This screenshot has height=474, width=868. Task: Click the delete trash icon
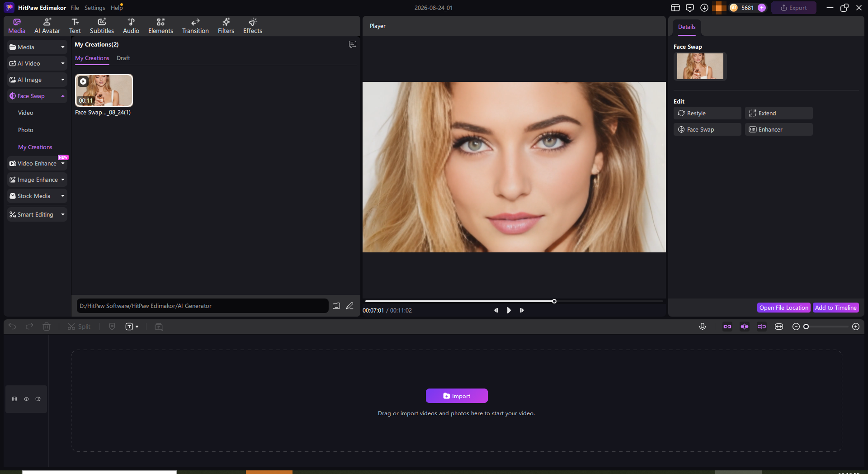47,326
